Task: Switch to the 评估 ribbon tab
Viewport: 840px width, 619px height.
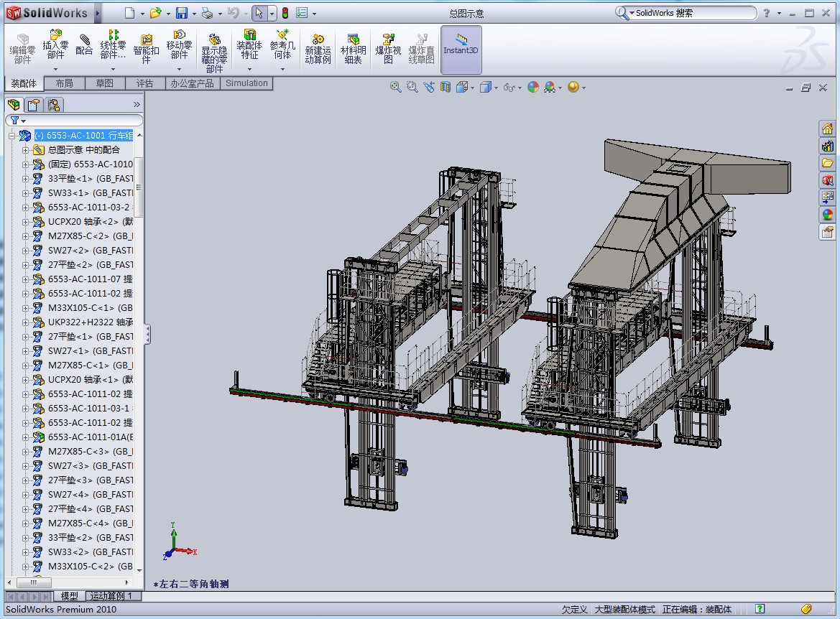Action: 144,83
